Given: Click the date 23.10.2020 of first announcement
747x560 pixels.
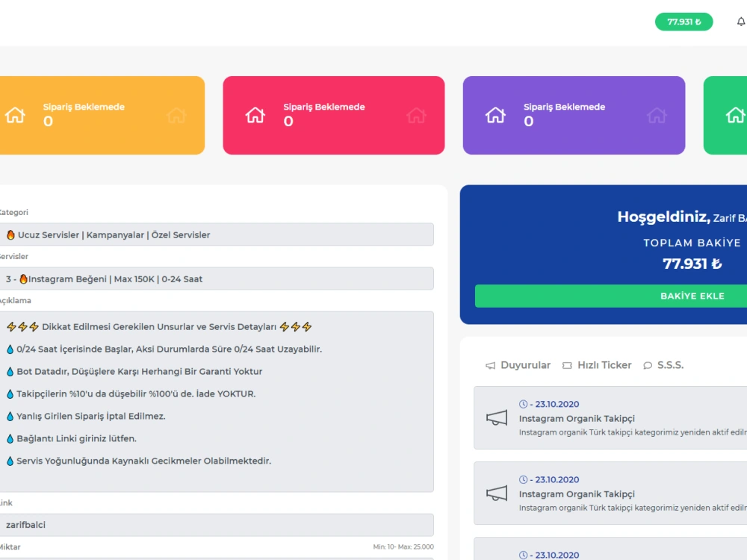Looking at the screenshot, I should click(x=557, y=404).
